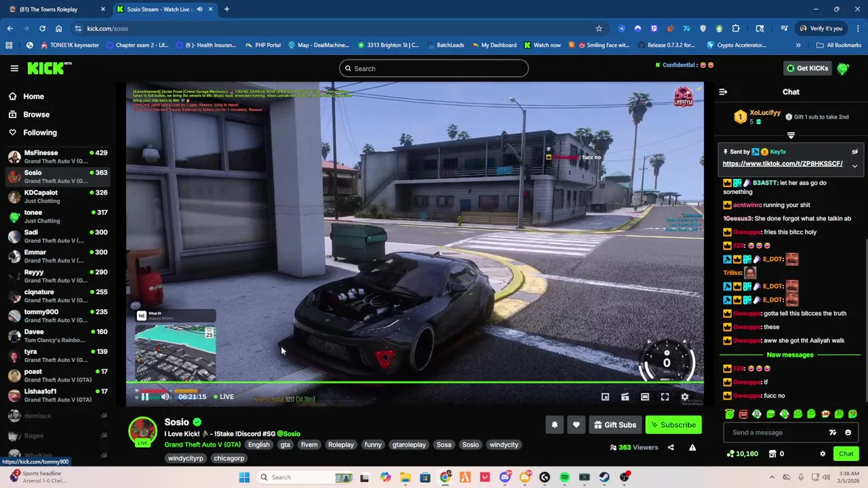Open the Sosio streamer avatar
The width and height of the screenshot is (868, 488).
pyautogui.click(x=143, y=431)
